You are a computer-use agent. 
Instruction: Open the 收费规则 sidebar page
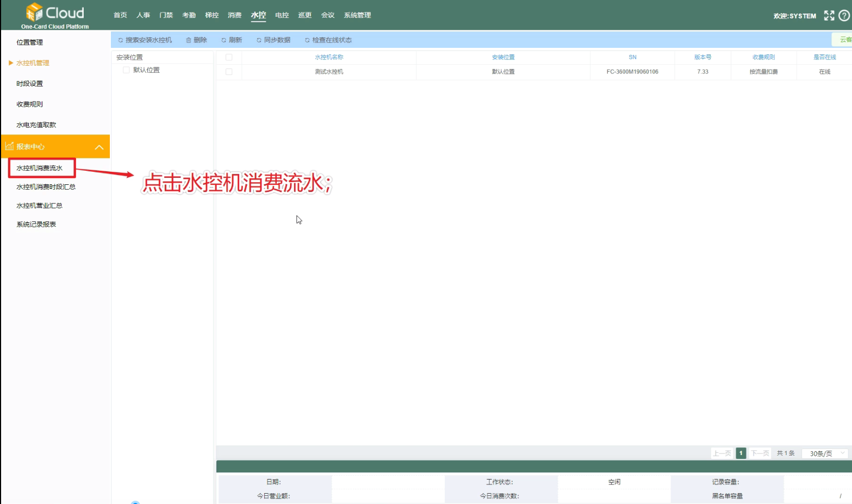click(29, 104)
